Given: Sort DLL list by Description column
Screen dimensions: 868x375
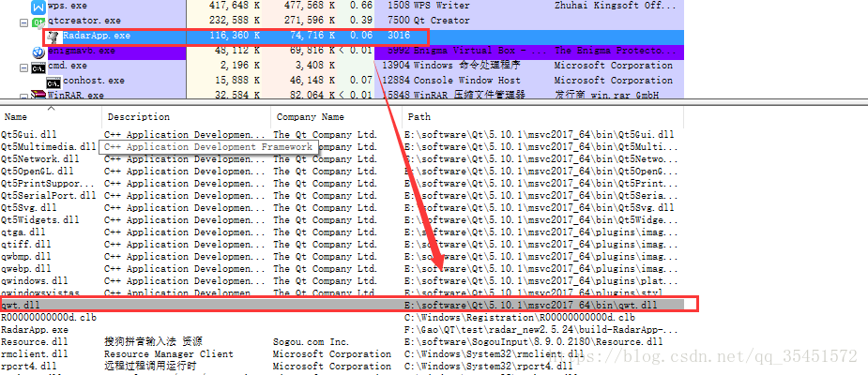Looking at the screenshot, I should [x=138, y=116].
